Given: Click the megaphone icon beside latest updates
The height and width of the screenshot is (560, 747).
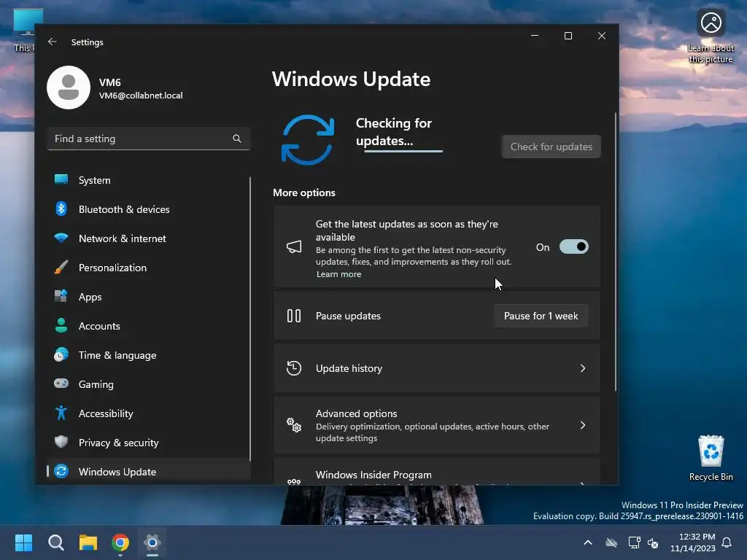Looking at the screenshot, I should 294,246.
